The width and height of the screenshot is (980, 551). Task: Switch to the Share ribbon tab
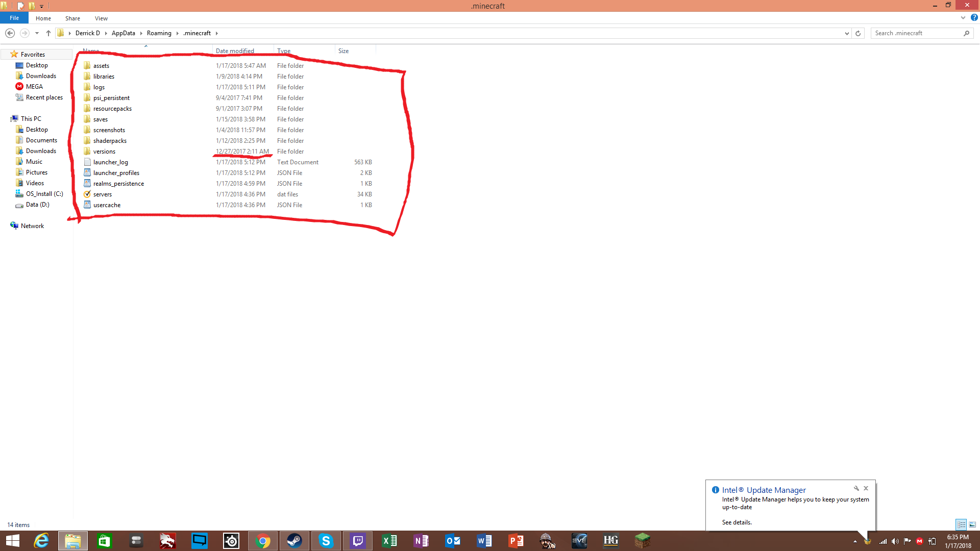pos(72,18)
